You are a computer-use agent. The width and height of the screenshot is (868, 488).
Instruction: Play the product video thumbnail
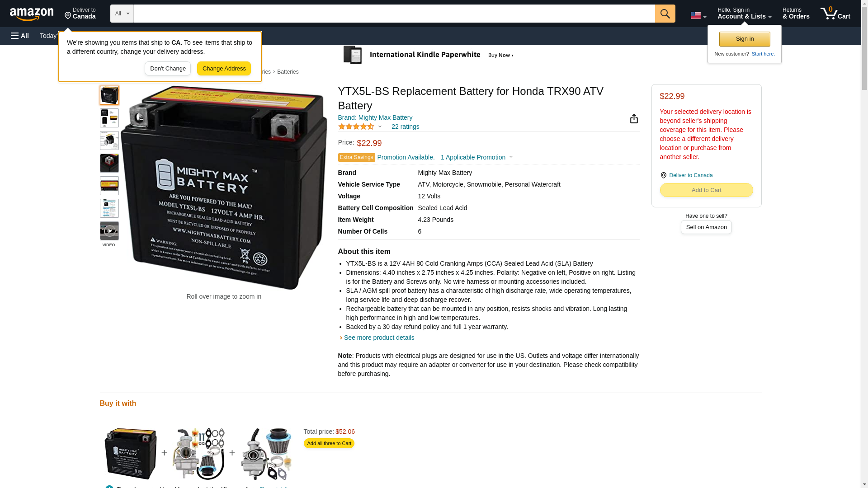click(109, 231)
